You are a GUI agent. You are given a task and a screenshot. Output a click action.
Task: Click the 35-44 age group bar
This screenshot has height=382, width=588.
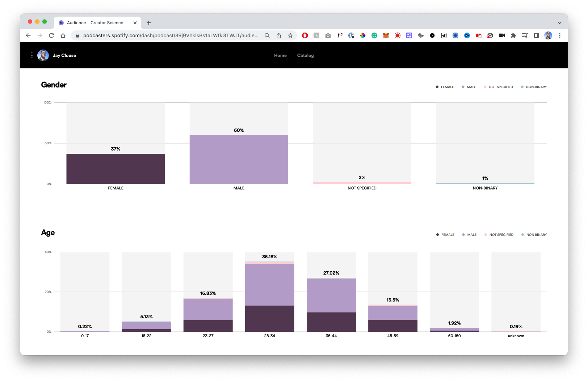331,305
